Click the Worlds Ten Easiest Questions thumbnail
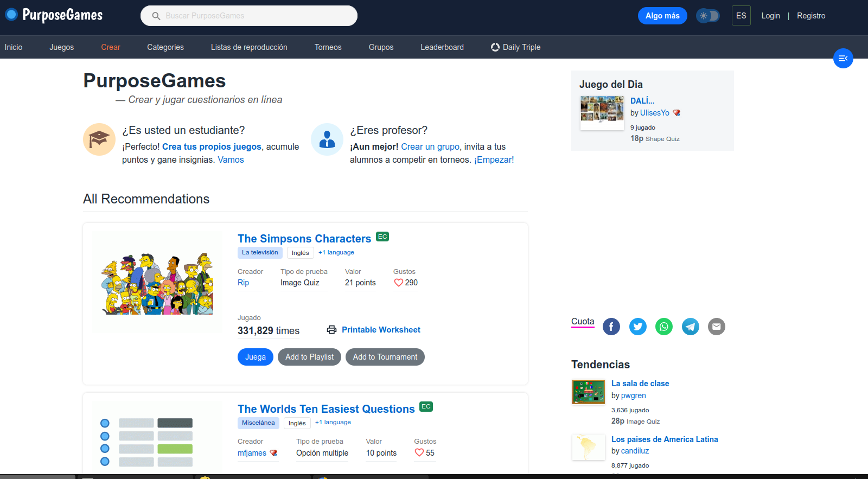 157,438
